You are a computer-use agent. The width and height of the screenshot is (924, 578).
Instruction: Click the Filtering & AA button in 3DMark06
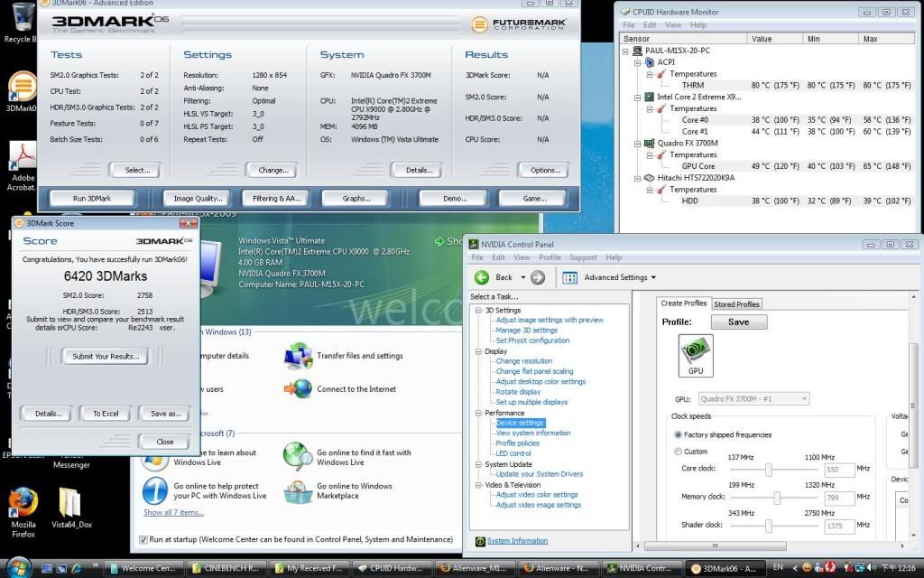[x=276, y=199]
